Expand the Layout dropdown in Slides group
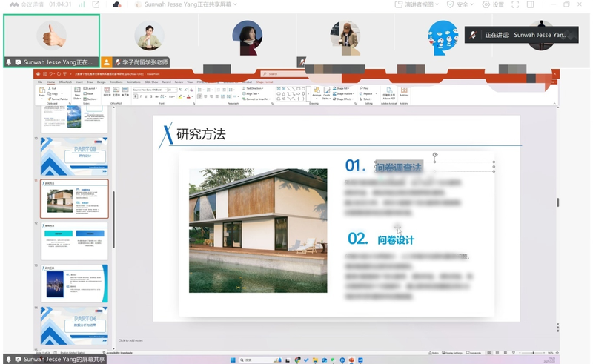The height and width of the screenshot is (364, 593). 90,88
